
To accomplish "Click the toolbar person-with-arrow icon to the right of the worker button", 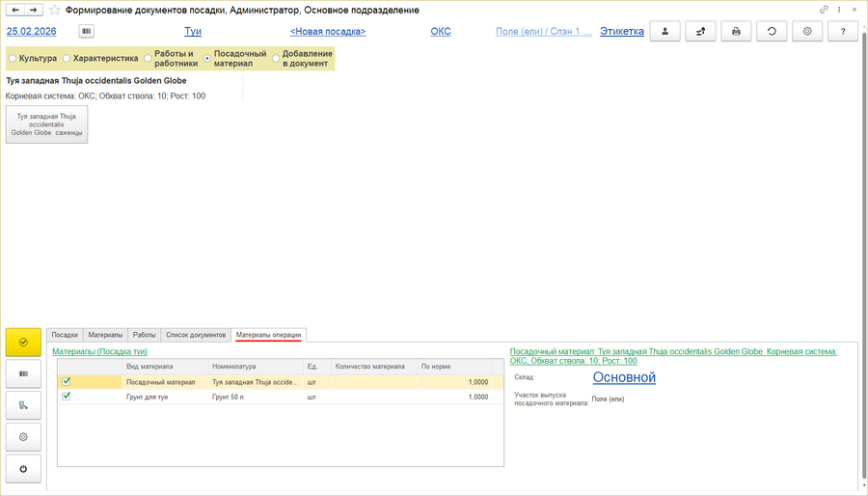I will [x=700, y=32].
